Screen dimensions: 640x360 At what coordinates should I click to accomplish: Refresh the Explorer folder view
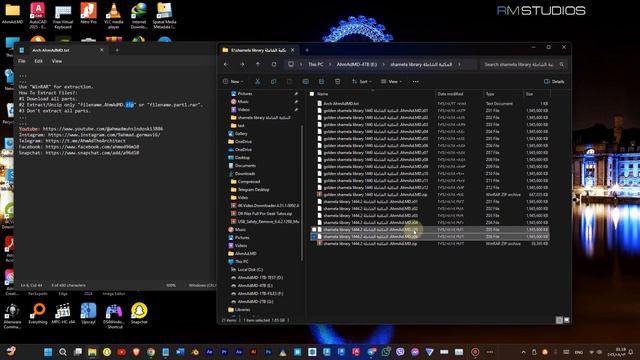tap(274, 64)
